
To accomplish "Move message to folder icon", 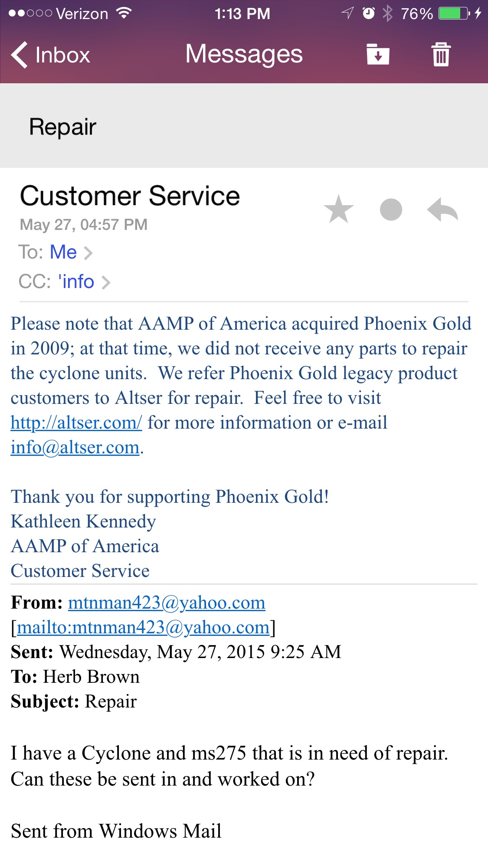I will (378, 55).
